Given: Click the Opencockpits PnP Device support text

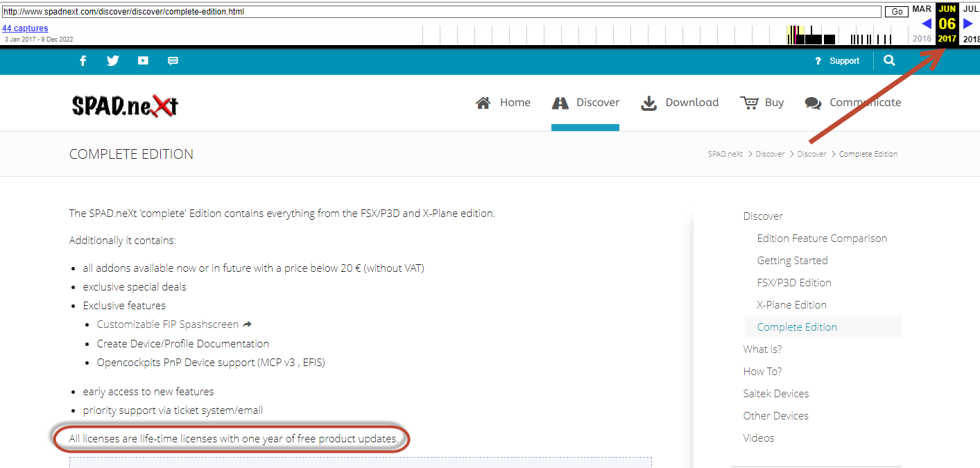Looking at the screenshot, I should point(211,363).
